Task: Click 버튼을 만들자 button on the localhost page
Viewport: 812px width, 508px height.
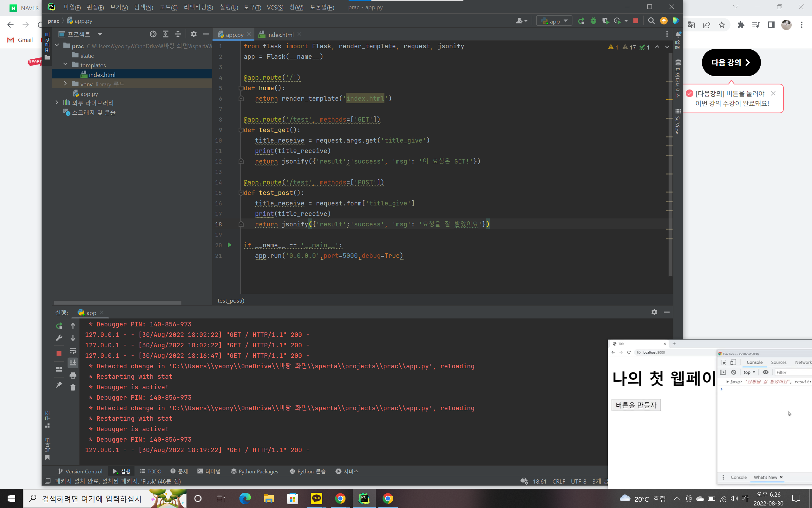Action: click(636, 405)
